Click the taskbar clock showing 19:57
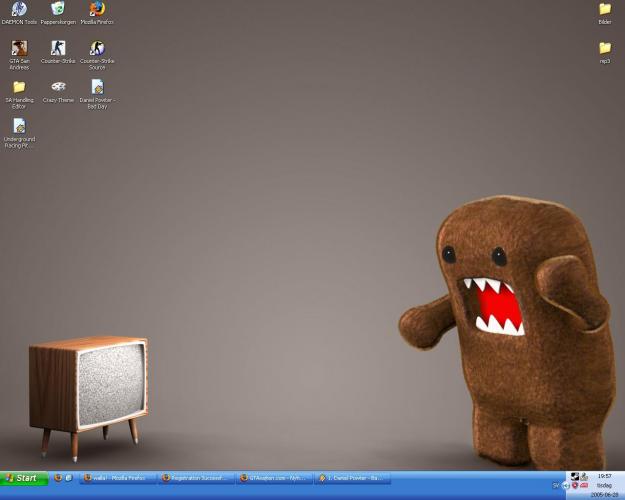This screenshot has height=500, width=625. [x=605, y=476]
